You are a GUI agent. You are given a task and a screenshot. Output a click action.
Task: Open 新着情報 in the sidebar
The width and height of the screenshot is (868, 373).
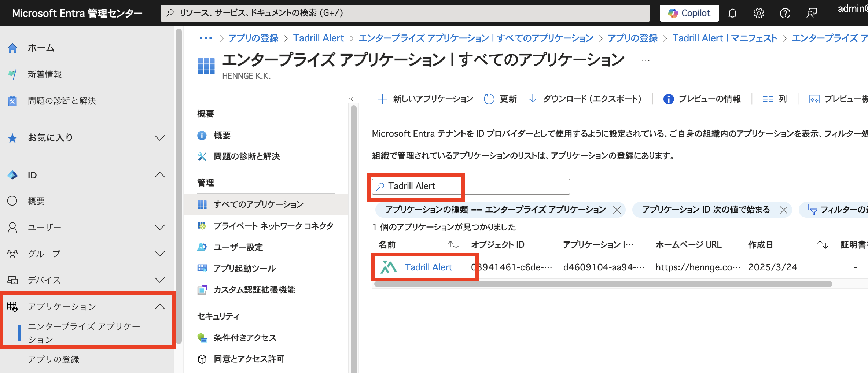coord(45,74)
